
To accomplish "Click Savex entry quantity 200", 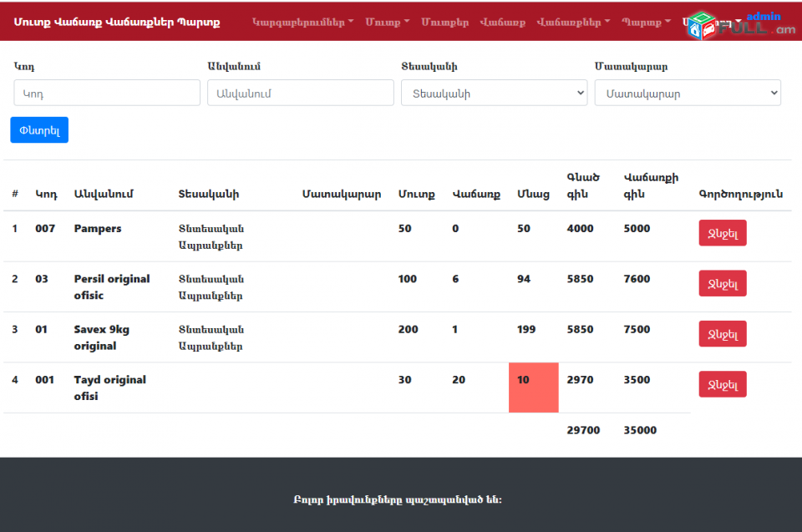I will tap(409, 329).
